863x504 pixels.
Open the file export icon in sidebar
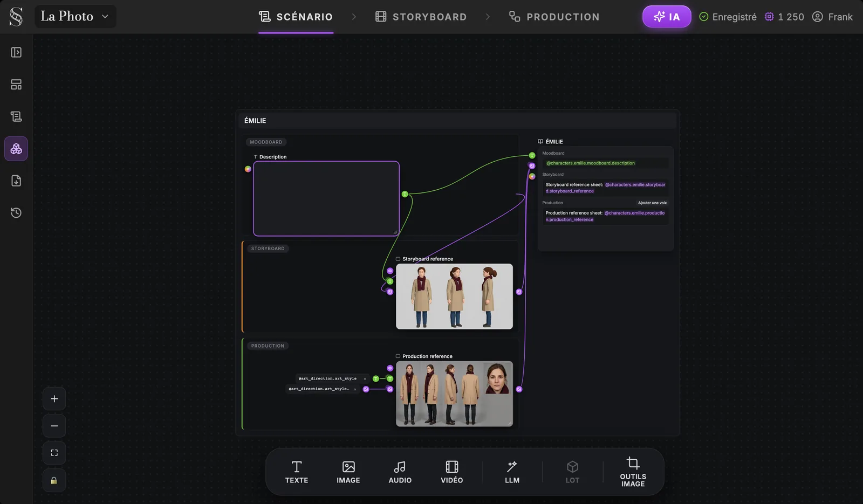tap(16, 181)
